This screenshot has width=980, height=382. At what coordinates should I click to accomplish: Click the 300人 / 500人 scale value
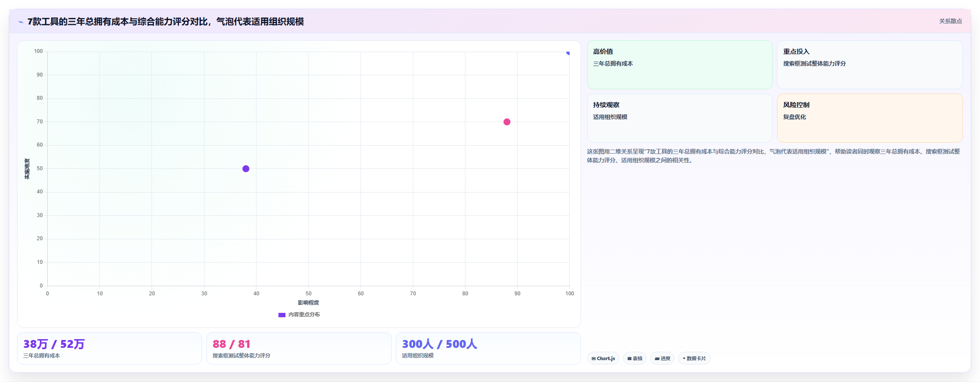[x=439, y=344]
